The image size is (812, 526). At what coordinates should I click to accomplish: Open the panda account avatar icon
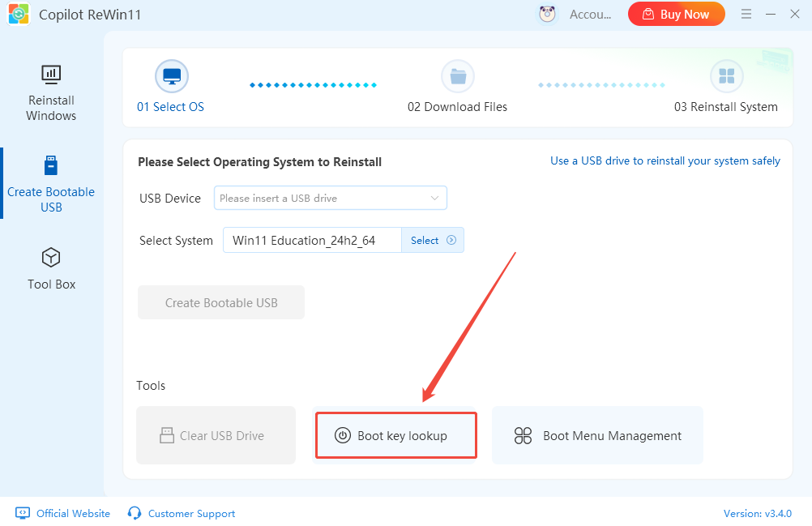[x=548, y=14]
